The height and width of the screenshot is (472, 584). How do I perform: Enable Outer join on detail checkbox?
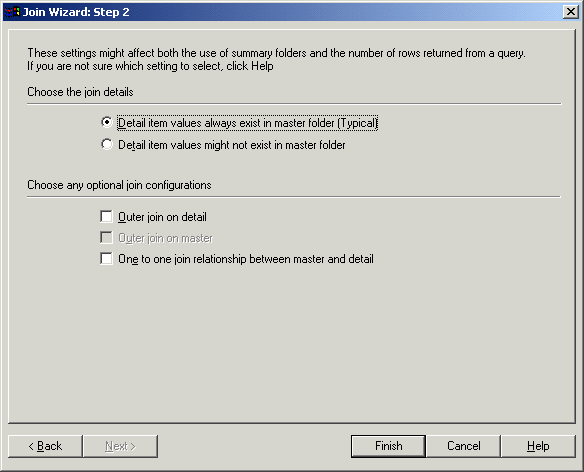pyautogui.click(x=107, y=216)
